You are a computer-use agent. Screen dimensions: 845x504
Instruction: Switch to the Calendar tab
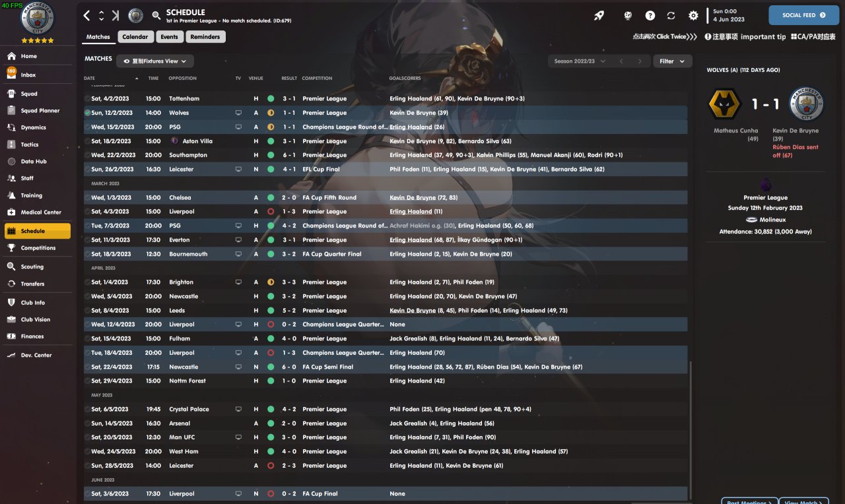135,37
